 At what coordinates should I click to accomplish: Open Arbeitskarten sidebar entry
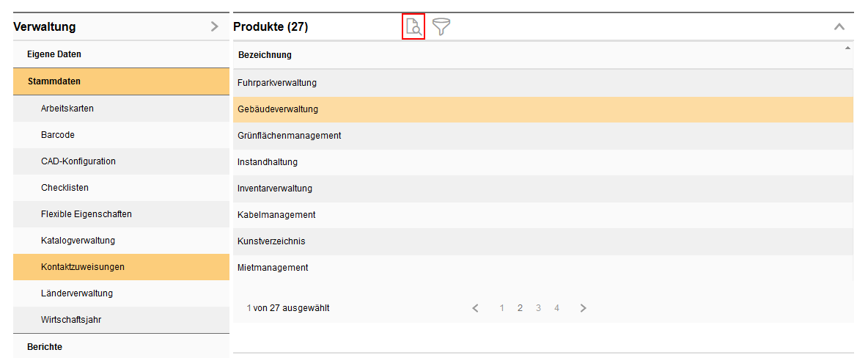67,109
